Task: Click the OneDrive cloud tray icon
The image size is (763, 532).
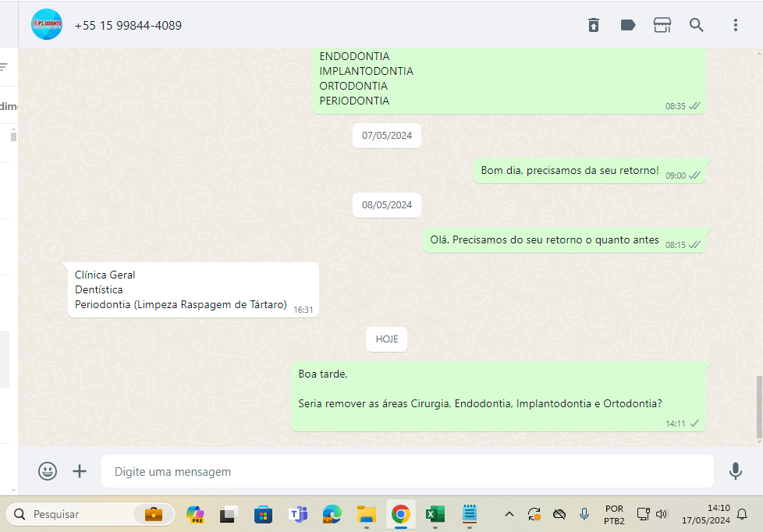Action: point(559,515)
